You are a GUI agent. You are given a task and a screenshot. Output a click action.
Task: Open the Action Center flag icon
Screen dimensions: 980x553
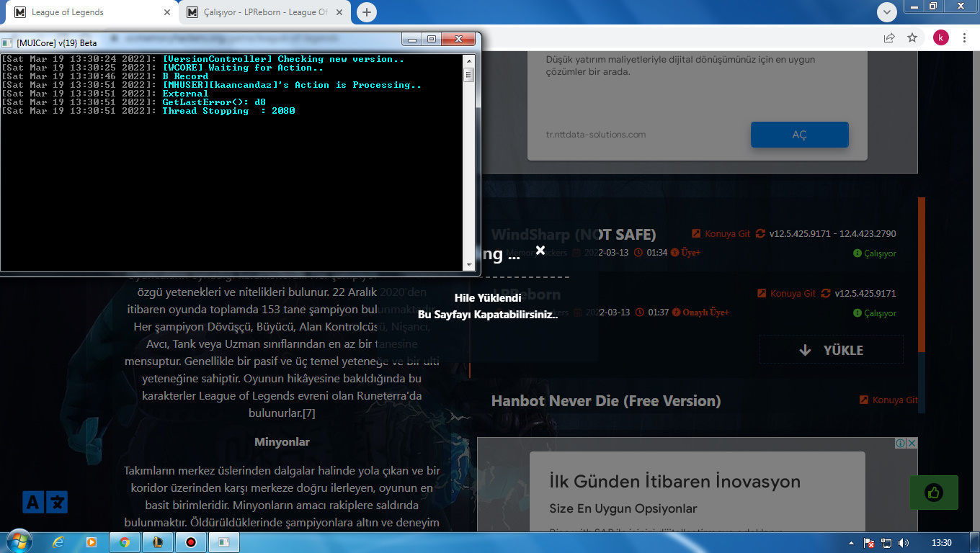869,543
